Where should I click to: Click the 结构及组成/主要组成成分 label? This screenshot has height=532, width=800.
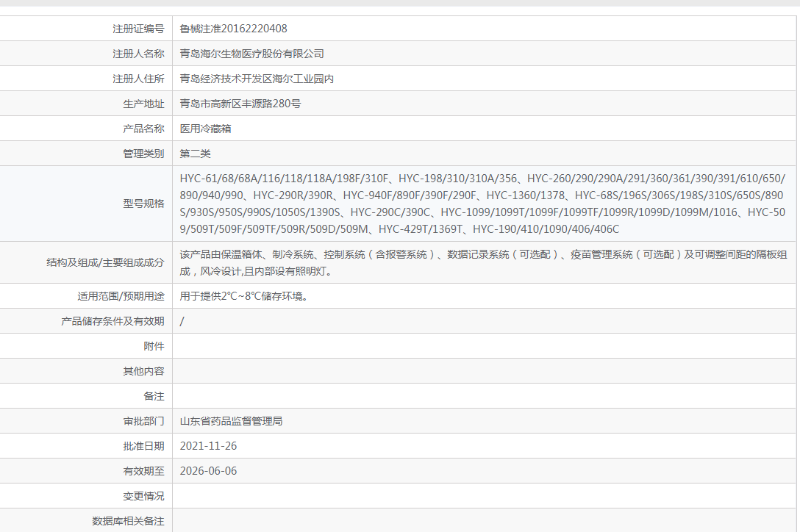(x=105, y=262)
